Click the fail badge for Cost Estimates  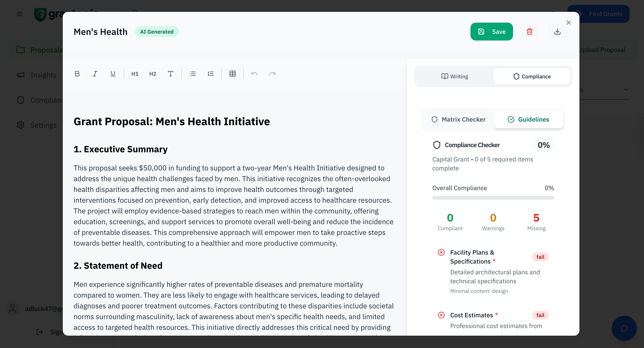pos(540,315)
